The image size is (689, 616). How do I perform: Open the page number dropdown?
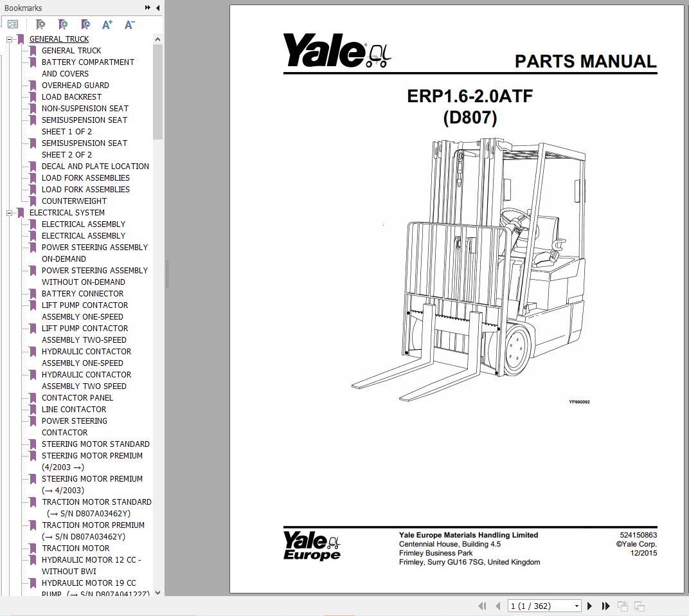(577, 606)
